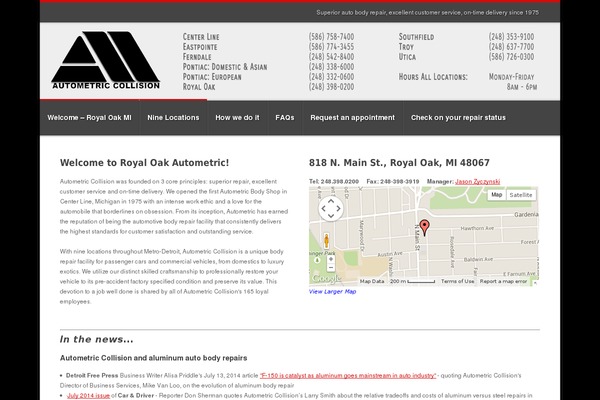Pan the map down with arrow

coord(331,216)
